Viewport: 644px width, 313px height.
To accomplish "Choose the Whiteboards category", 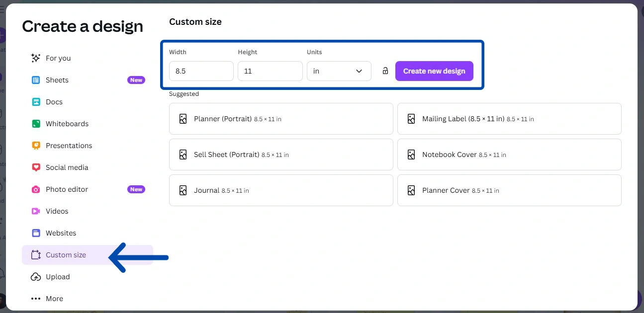I will 88,124.
